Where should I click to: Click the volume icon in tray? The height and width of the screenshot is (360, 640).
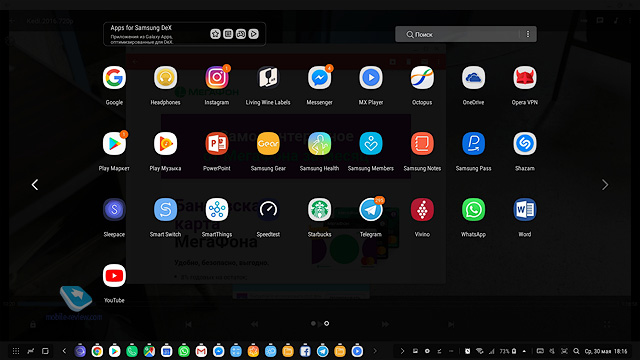(x=552, y=351)
